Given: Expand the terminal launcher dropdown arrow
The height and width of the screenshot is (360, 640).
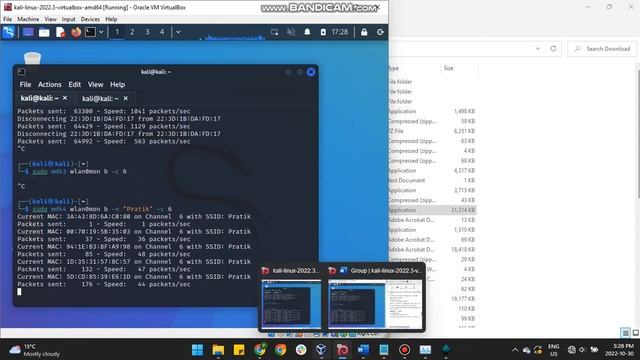Looking at the screenshot, I should [x=101, y=32].
